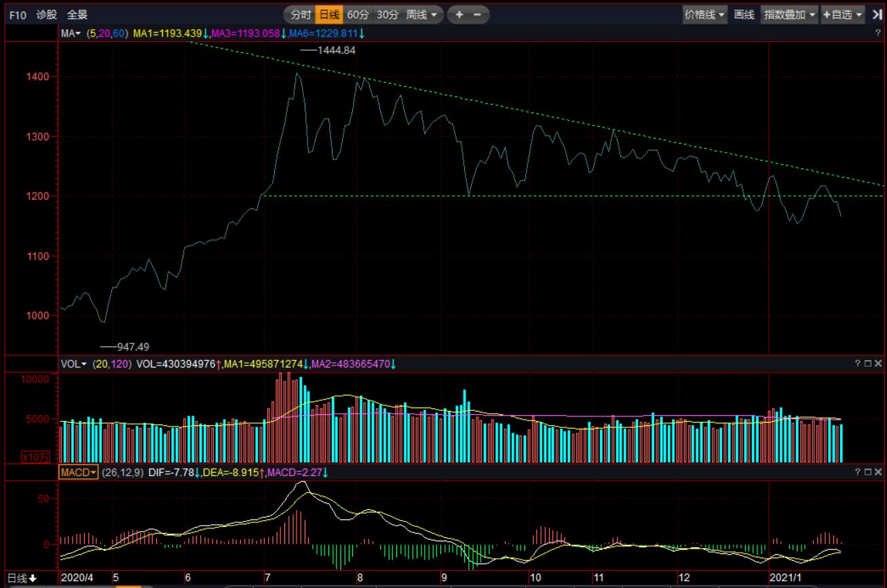Click the 1444.84 high price label
The image size is (887, 588).
(337, 50)
